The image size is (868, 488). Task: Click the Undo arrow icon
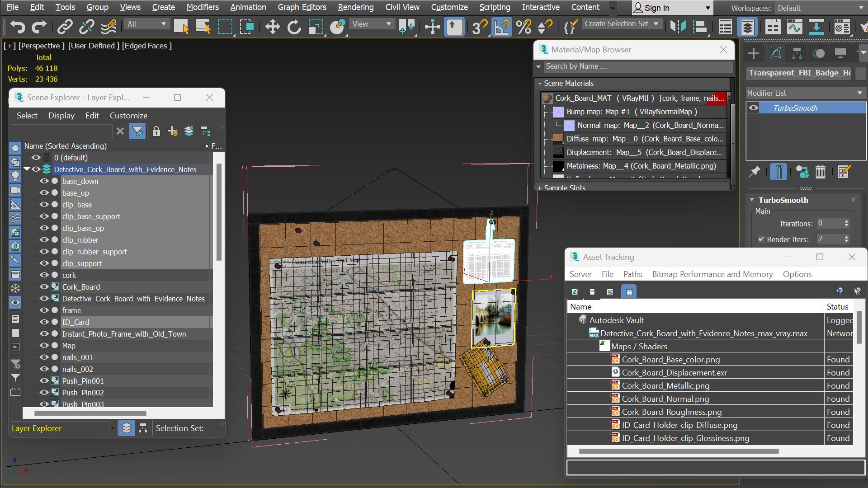click(x=18, y=27)
